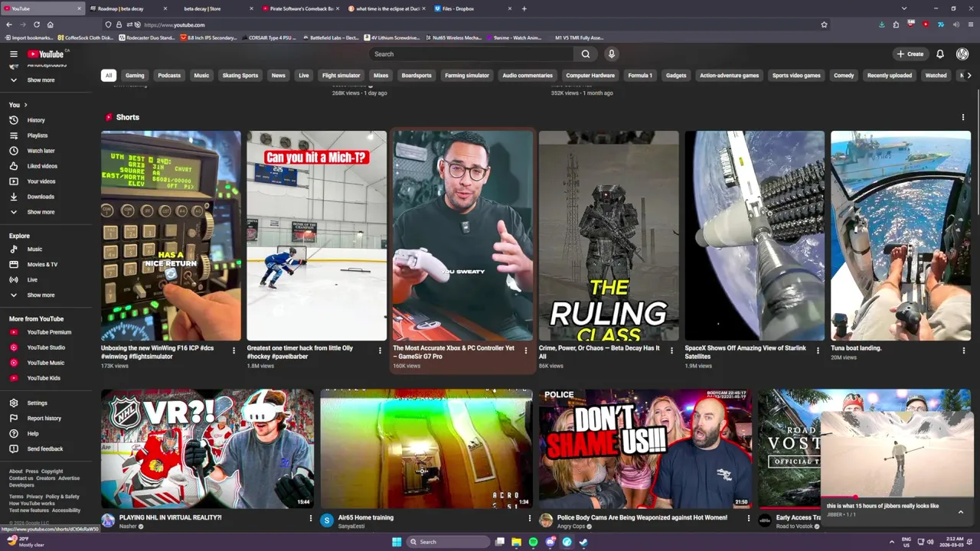Select the Flight simulator filter chip
This screenshot has height=551, width=980.
tap(341, 75)
